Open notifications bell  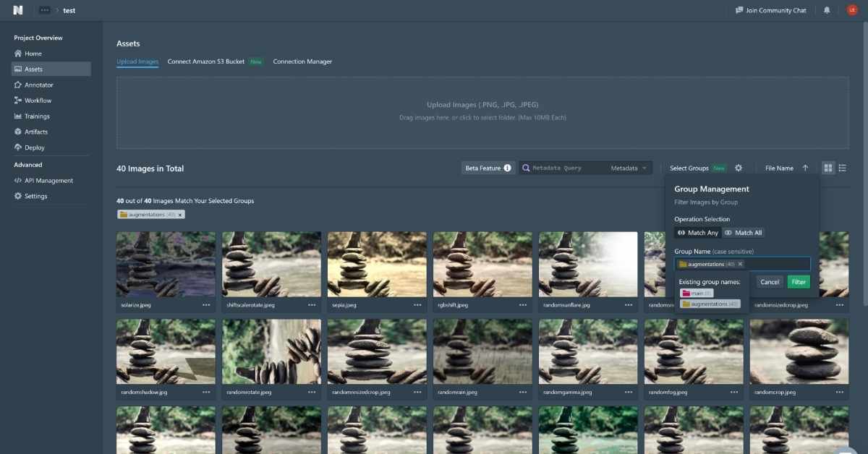pos(827,10)
